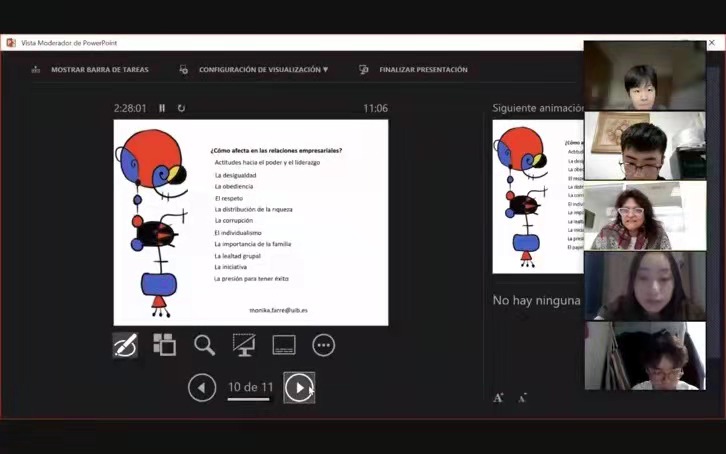Click slide line 'La corrupción'
This screenshot has height=454, width=726.
coord(234,221)
